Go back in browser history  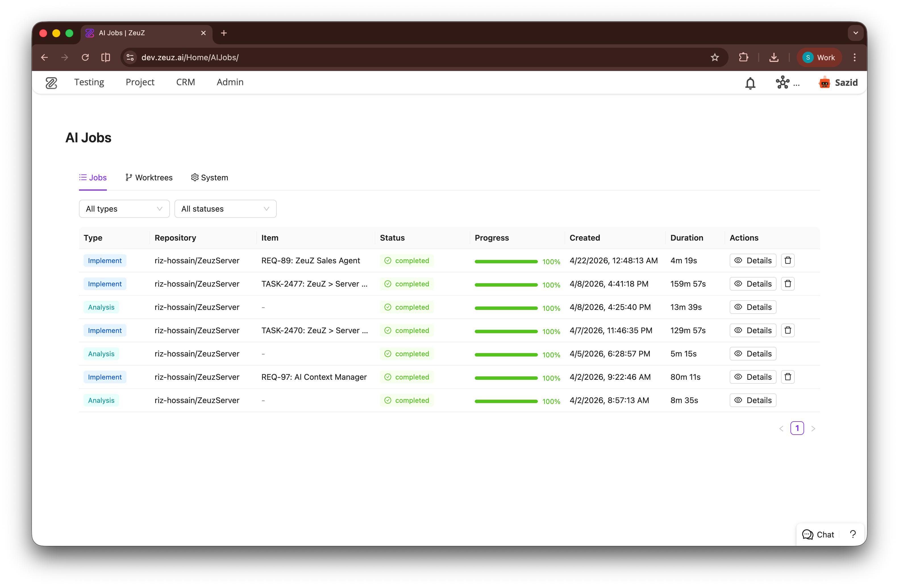pos(45,57)
